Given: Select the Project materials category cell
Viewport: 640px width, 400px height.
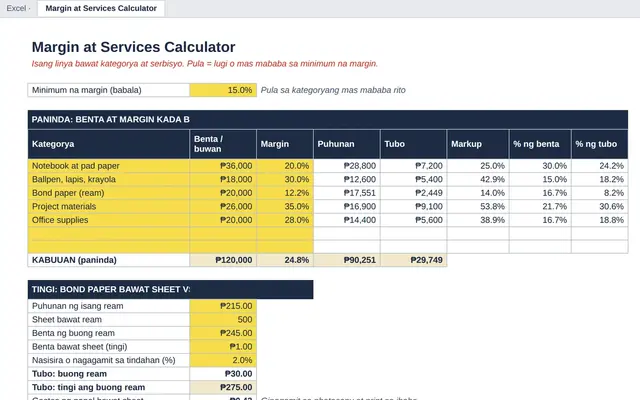Looking at the screenshot, I should click(x=109, y=206).
